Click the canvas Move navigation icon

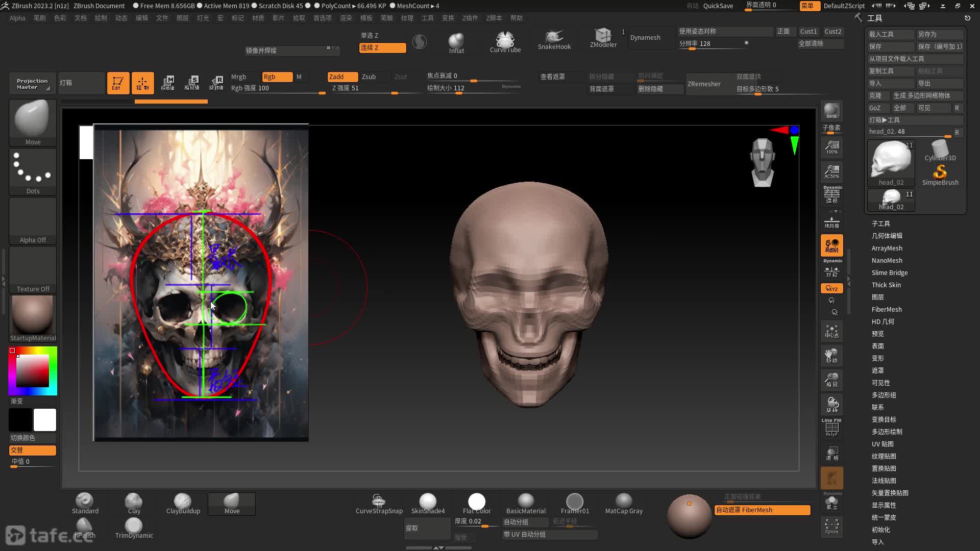(x=832, y=356)
